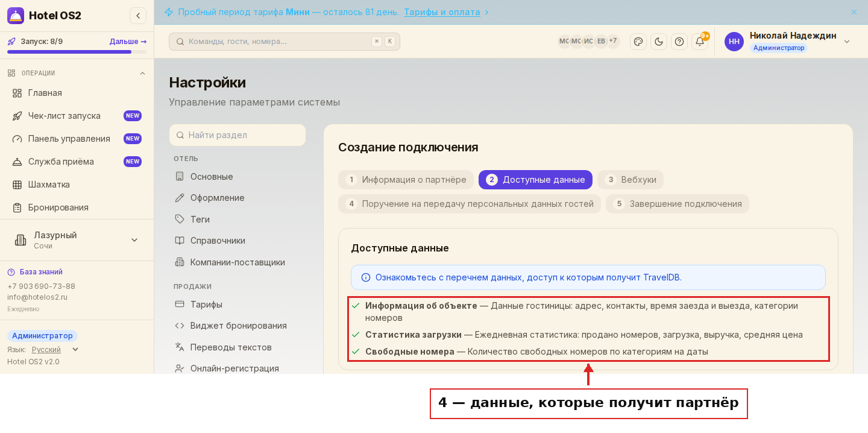
Task: Open База знаний link
Action: tap(41, 272)
